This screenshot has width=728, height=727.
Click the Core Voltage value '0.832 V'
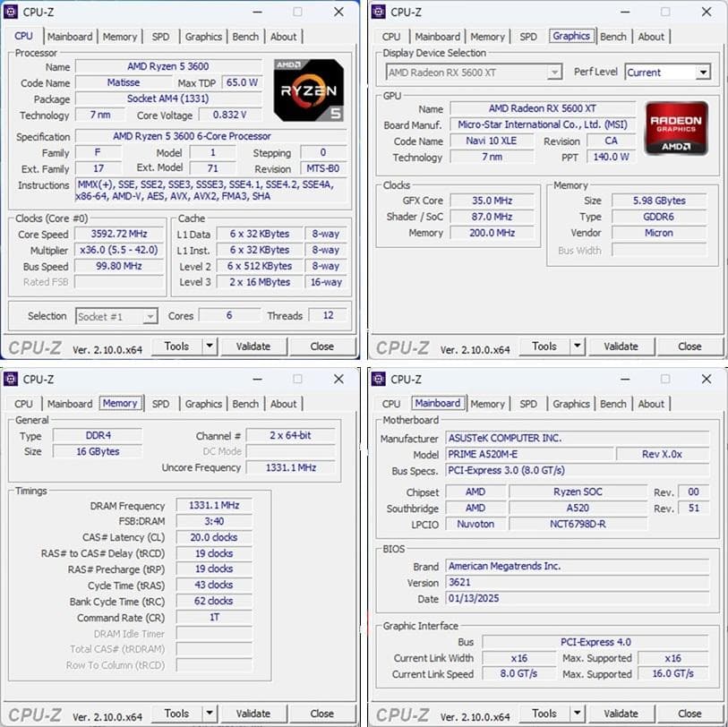[230, 115]
